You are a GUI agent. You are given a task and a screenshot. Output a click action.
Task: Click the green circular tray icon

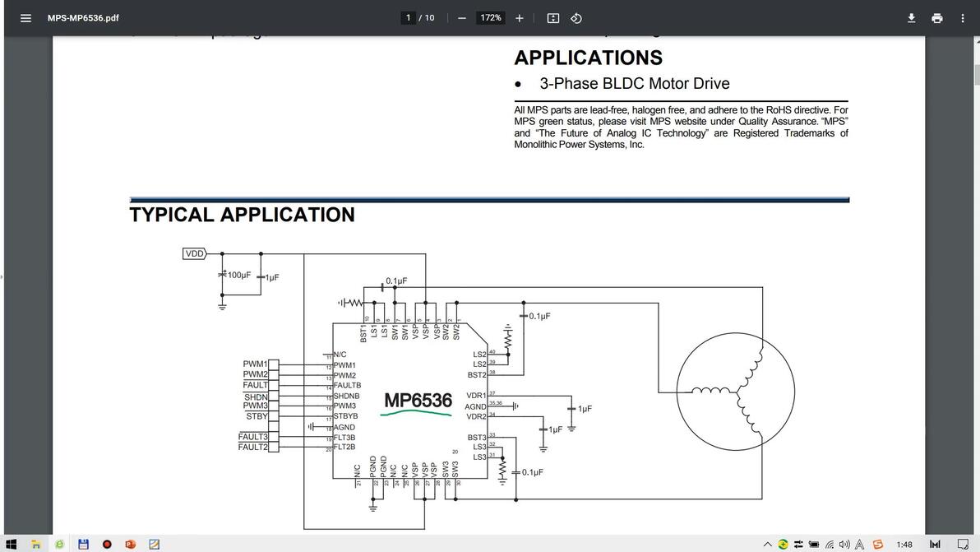pos(784,545)
